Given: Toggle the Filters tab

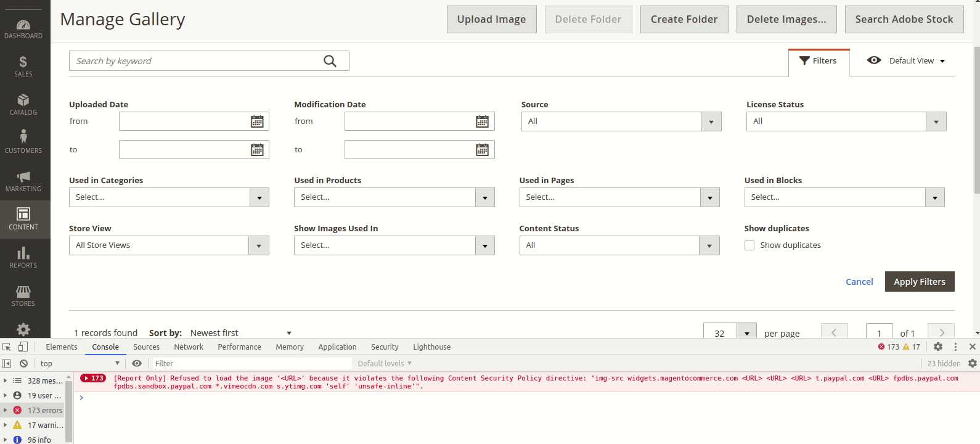Looking at the screenshot, I should click(x=819, y=61).
